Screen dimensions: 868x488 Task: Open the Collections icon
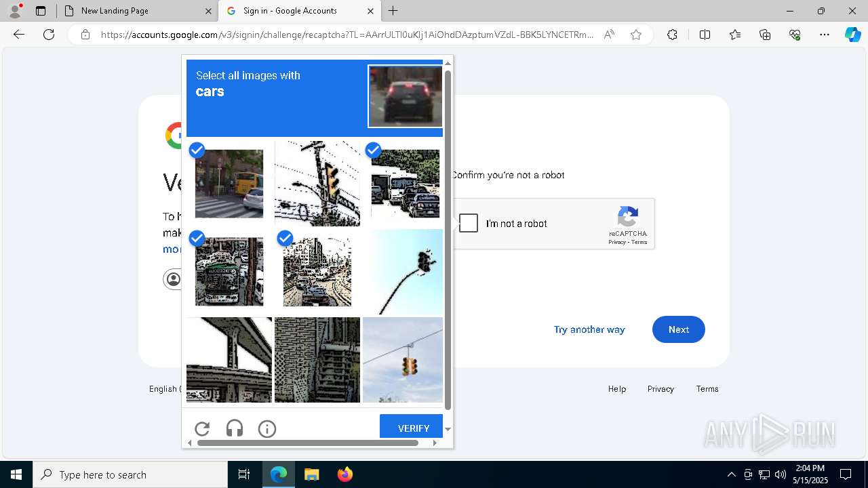coord(765,35)
